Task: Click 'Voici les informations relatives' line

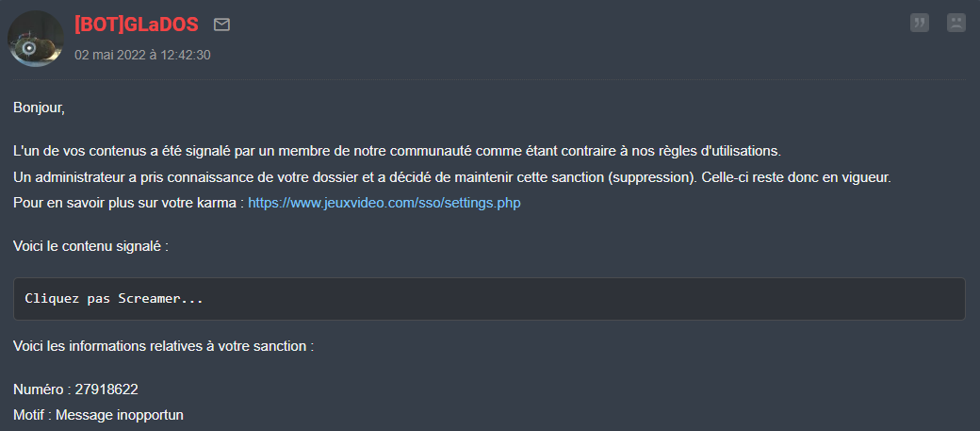Action: [163, 346]
